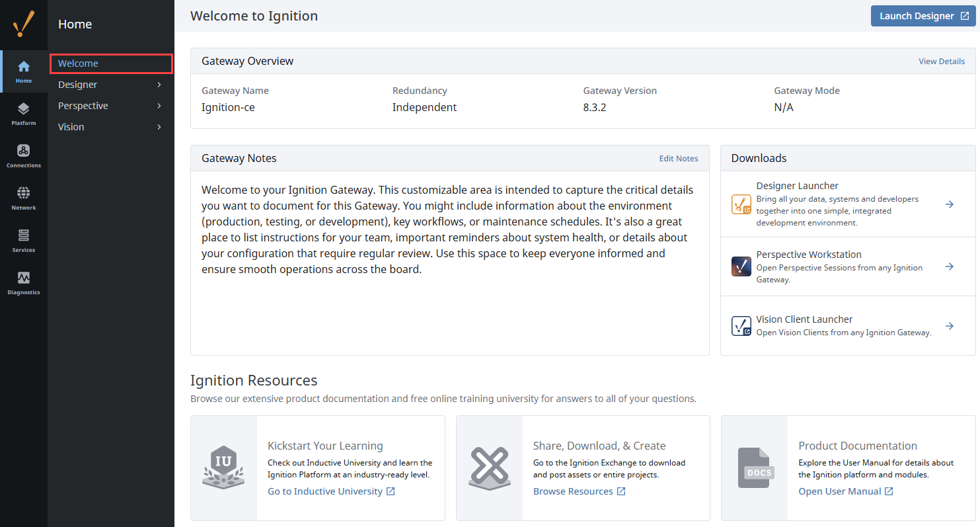Click the Home icon in sidebar

click(24, 71)
